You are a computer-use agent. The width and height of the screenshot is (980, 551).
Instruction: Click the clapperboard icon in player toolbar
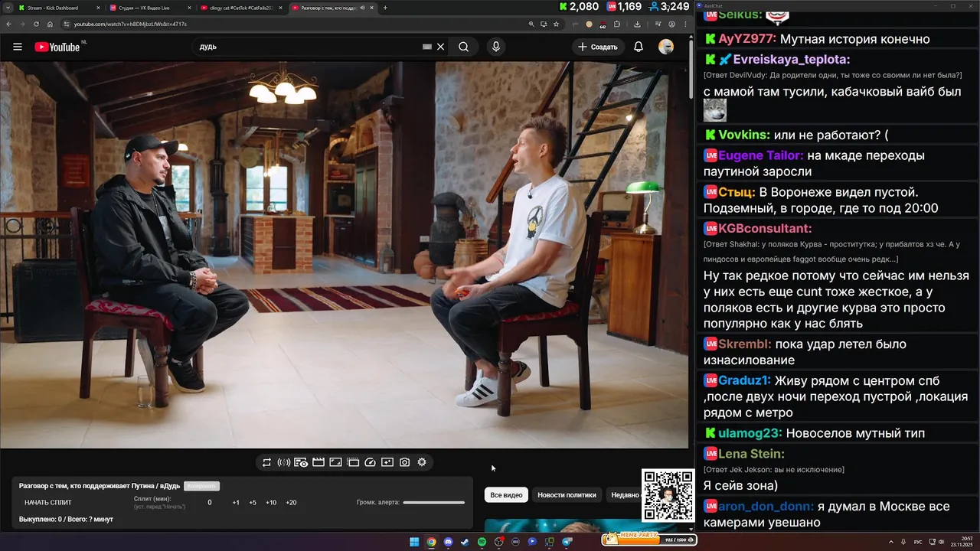pos(318,462)
